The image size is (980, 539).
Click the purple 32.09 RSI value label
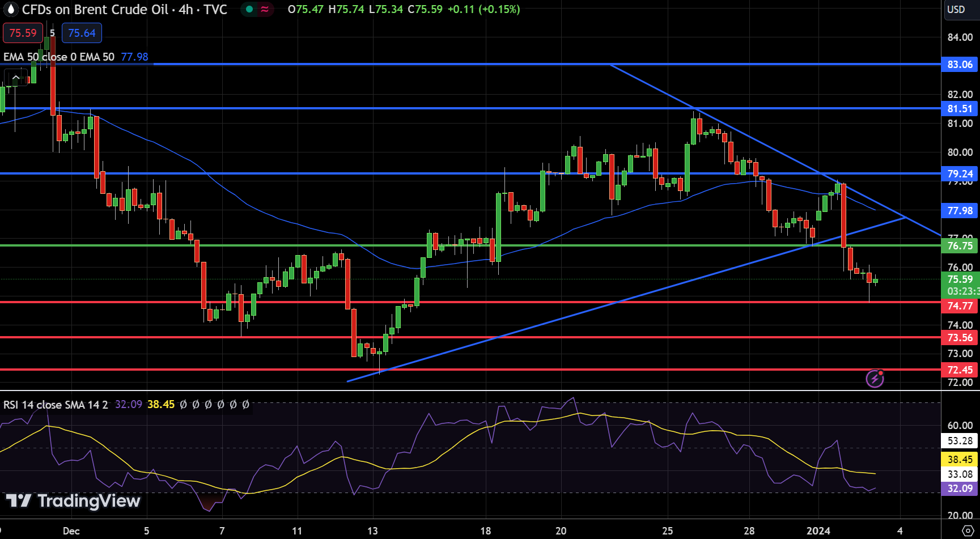coord(960,489)
